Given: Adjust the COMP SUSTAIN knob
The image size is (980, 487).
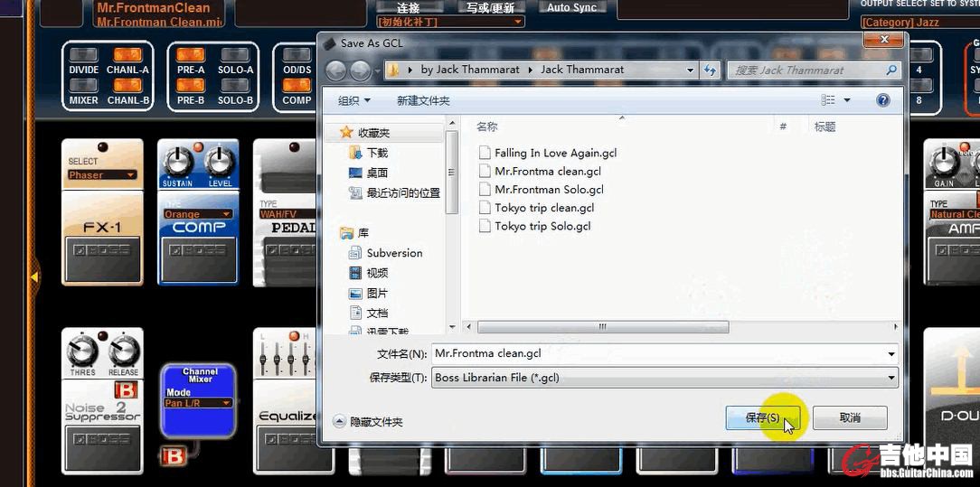Looking at the screenshot, I should (178, 163).
